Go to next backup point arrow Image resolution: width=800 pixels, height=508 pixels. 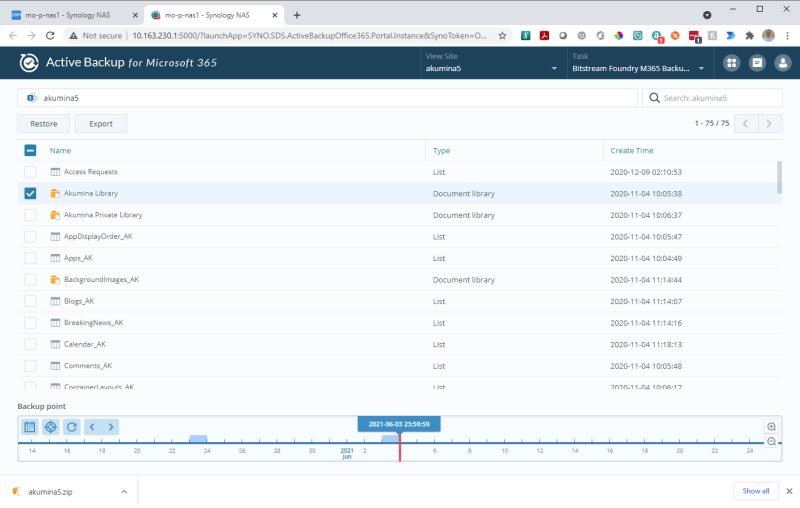click(x=111, y=427)
